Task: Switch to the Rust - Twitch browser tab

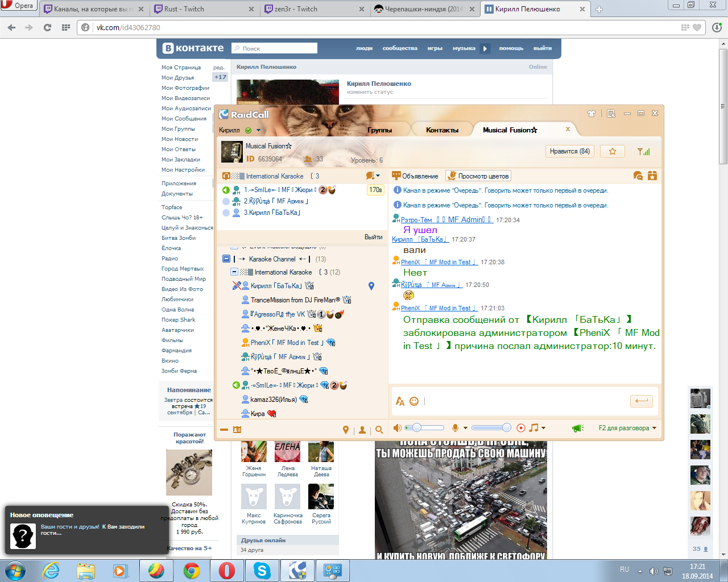Action: pos(204,9)
